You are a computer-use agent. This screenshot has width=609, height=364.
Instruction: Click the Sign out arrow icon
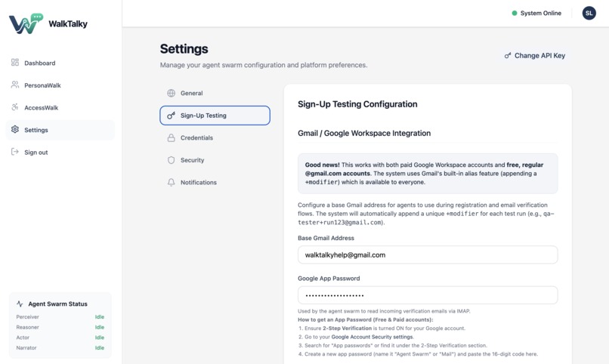click(15, 152)
